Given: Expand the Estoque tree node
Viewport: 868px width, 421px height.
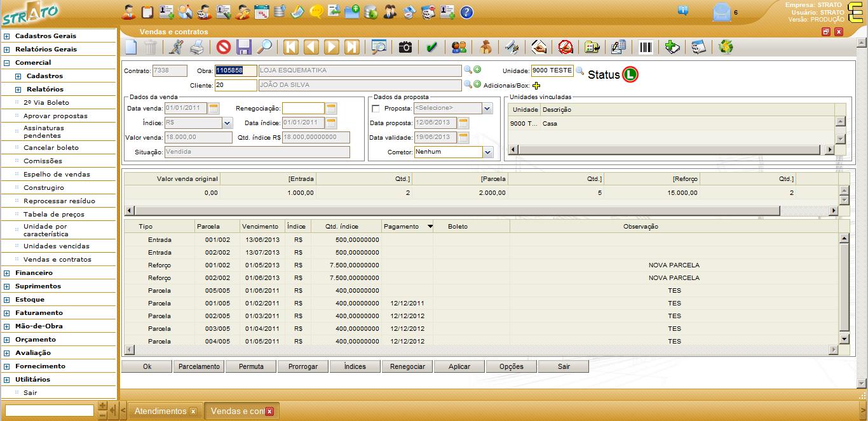Looking at the screenshot, I should [x=7, y=300].
